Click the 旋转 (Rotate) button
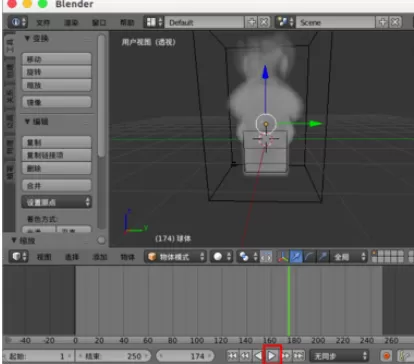 (56, 72)
